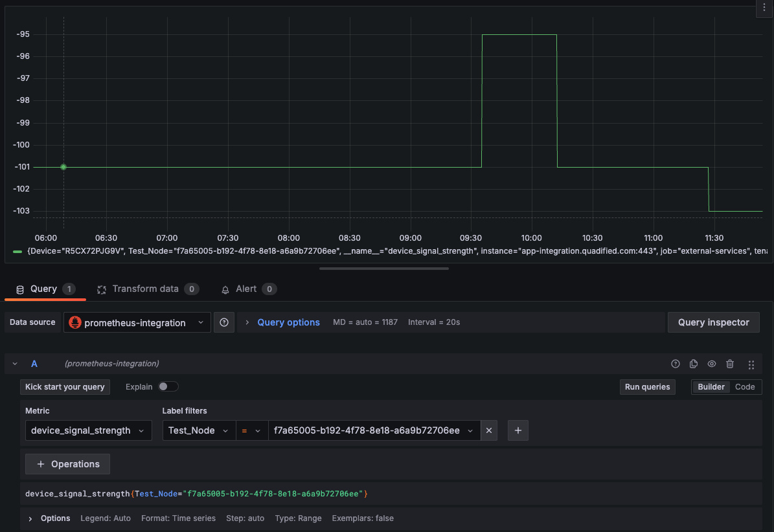This screenshot has height=532, width=774.
Task: Click the series legend label text
Action: click(397, 251)
